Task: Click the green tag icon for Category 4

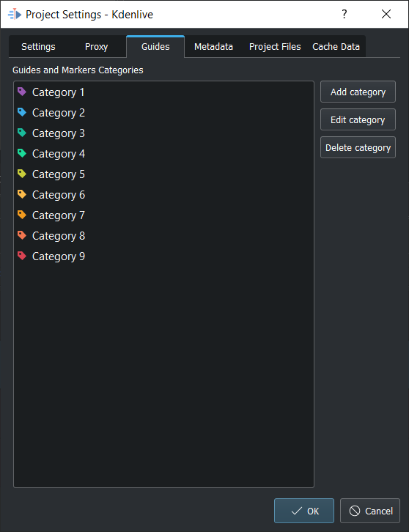Action: [x=22, y=153]
